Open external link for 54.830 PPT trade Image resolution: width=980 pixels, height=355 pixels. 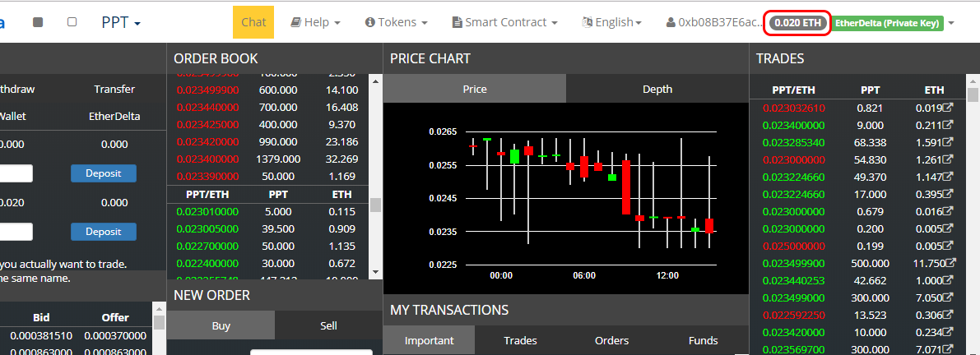(948, 159)
